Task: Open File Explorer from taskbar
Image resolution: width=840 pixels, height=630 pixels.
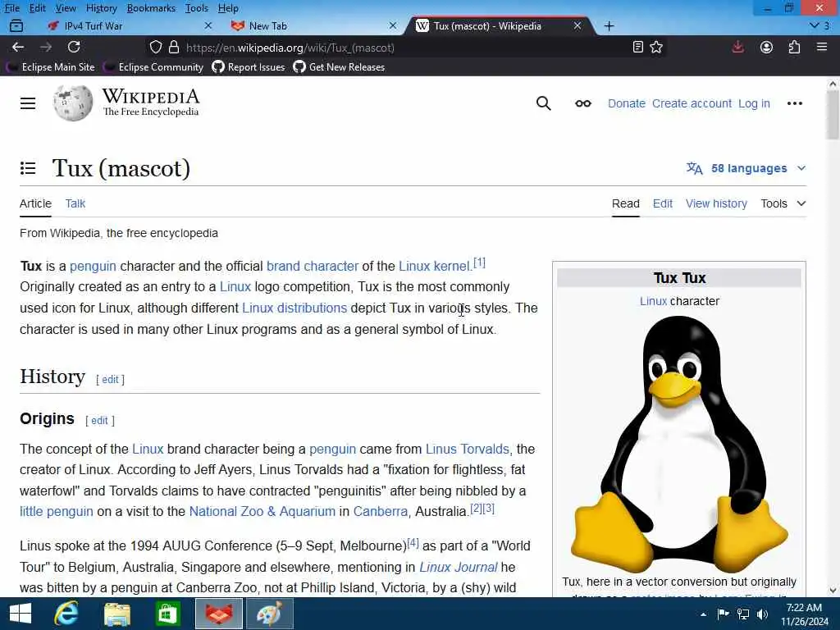Action: pos(116,614)
